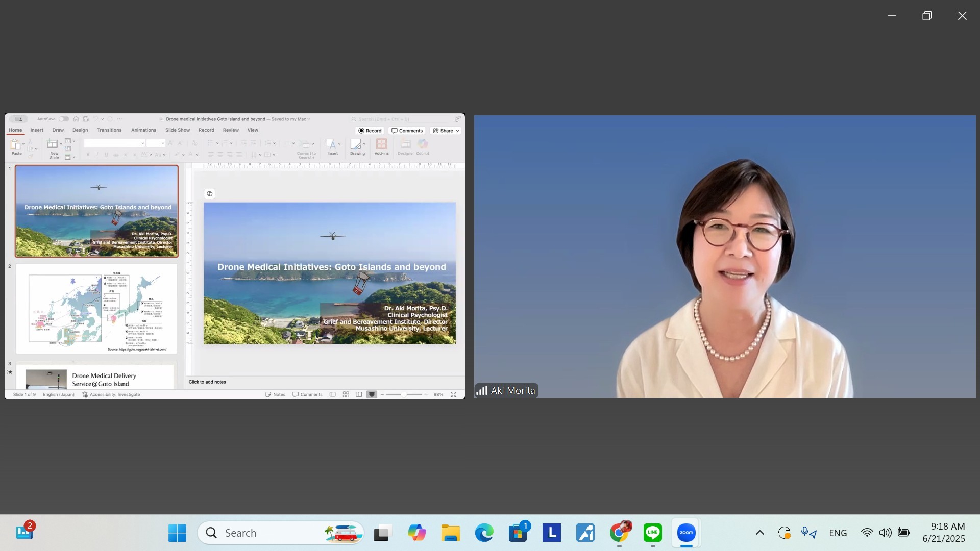Toggle the Notes pane in status bar
The height and width of the screenshot is (551, 980).
coord(276,394)
